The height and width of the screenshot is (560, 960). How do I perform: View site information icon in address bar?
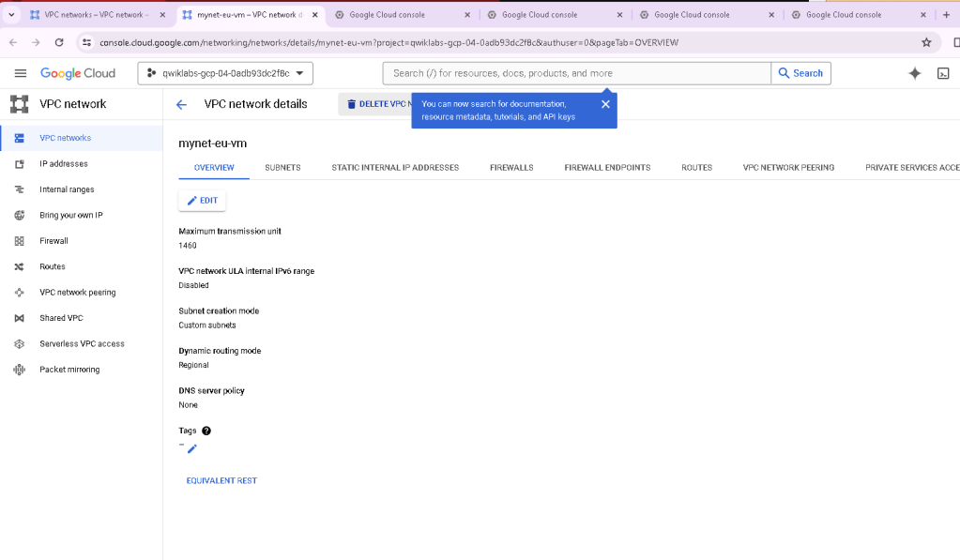coord(87,42)
